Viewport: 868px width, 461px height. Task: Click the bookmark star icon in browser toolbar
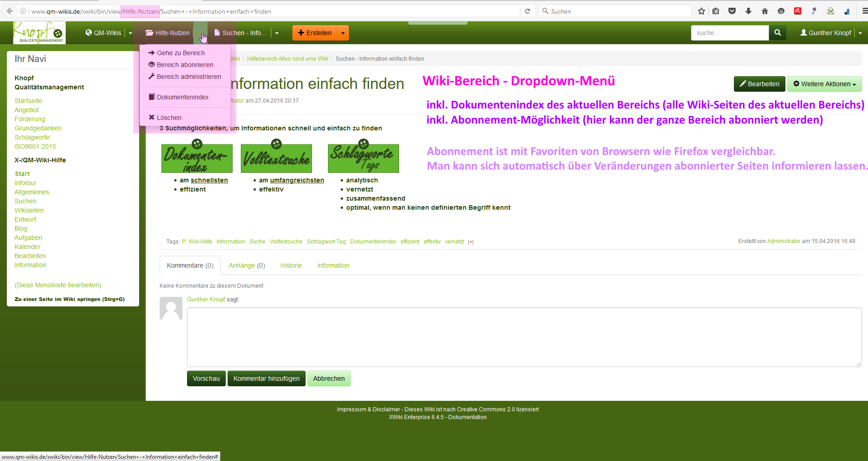[x=701, y=11]
